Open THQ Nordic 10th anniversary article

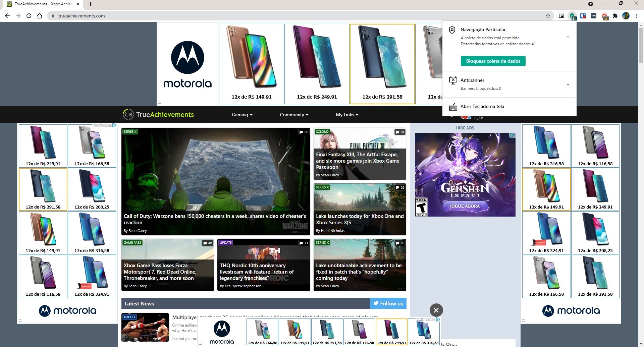[x=264, y=265]
